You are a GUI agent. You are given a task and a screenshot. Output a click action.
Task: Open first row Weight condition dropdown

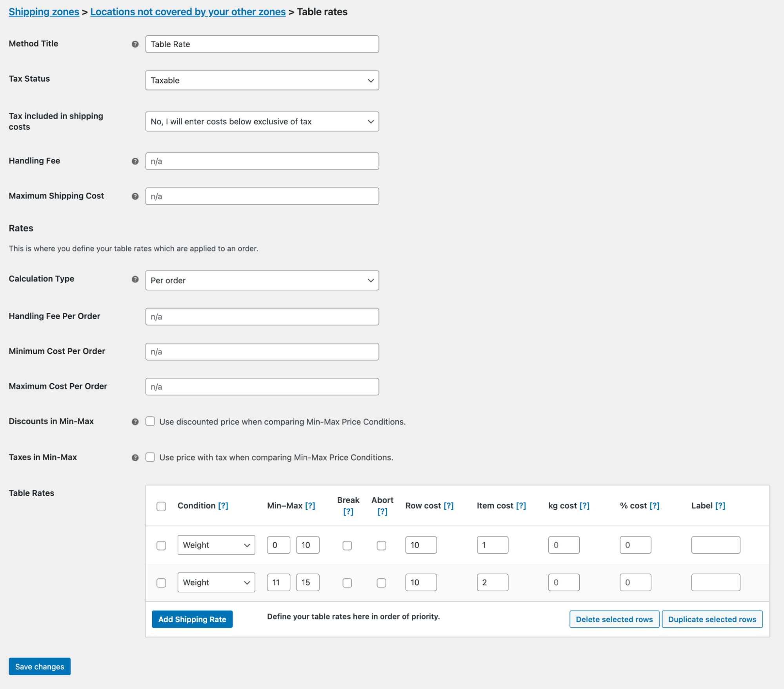point(216,545)
